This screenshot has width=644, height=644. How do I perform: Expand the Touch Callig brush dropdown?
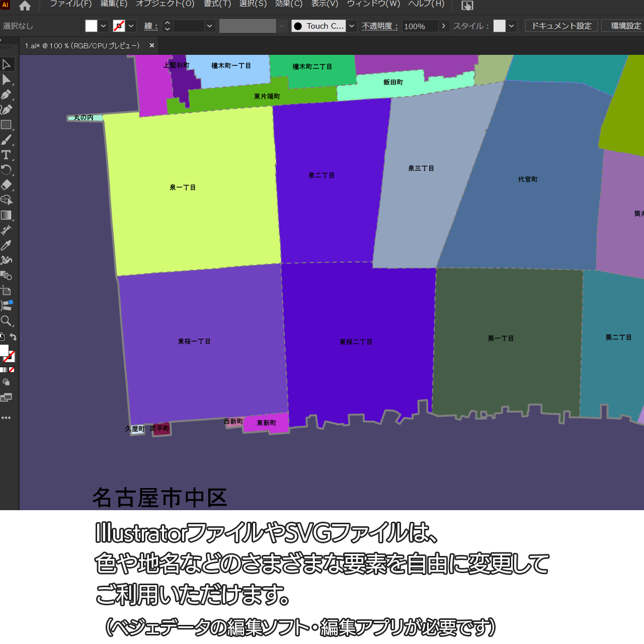click(x=352, y=26)
